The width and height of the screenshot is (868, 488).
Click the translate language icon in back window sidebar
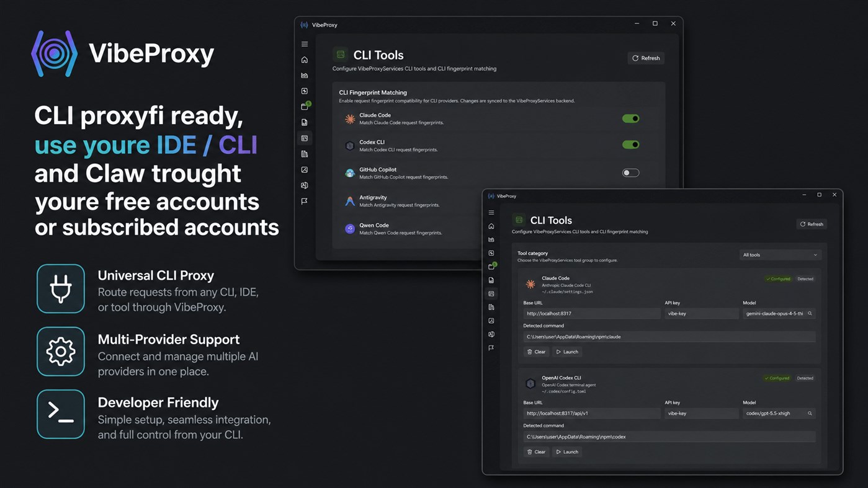pos(305,185)
